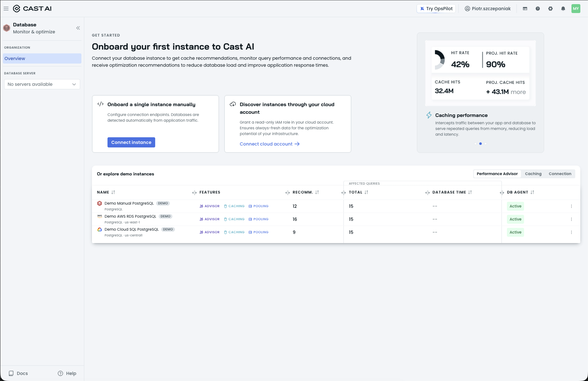Open the MY profile avatar
The height and width of the screenshot is (381, 588).
pyautogui.click(x=576, y=9)
